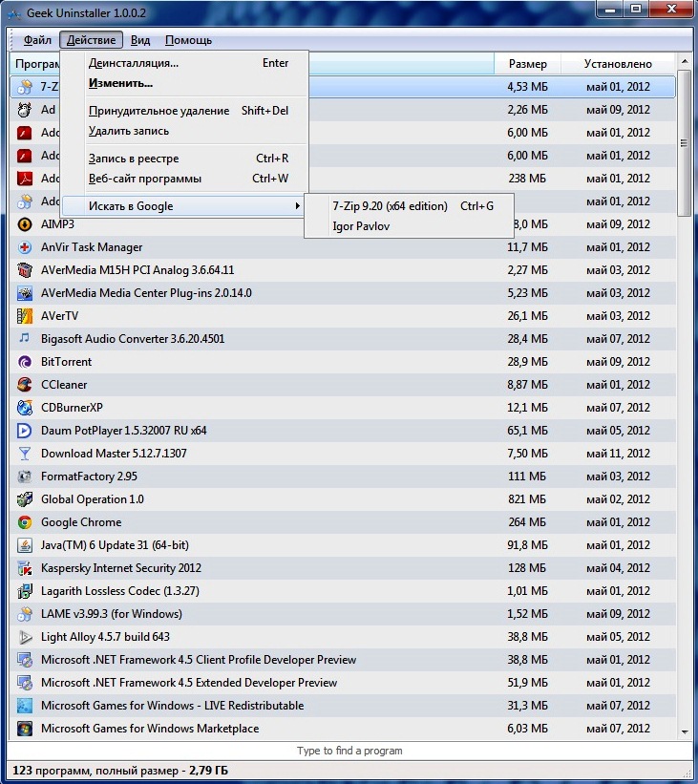Image resolution: width=698 pixels, height=784 pixels.
Task: Click the Download Master icon
Action: (25, 454)
